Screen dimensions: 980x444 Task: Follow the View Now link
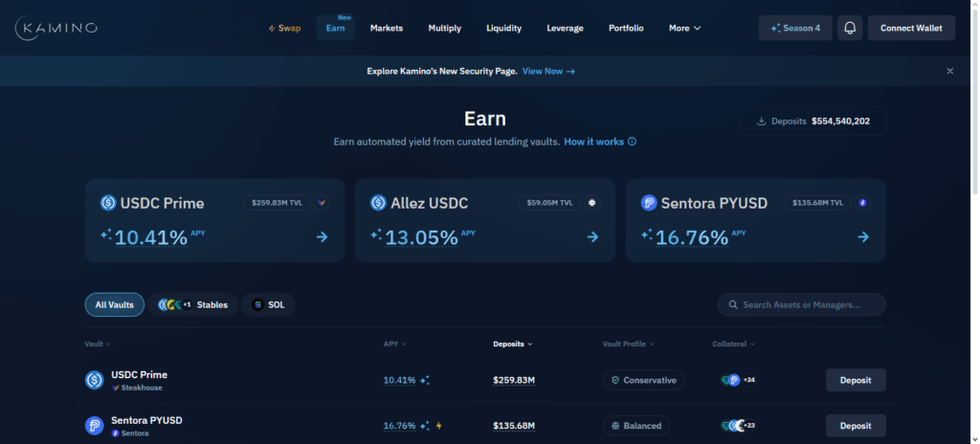tap(548, 71)
